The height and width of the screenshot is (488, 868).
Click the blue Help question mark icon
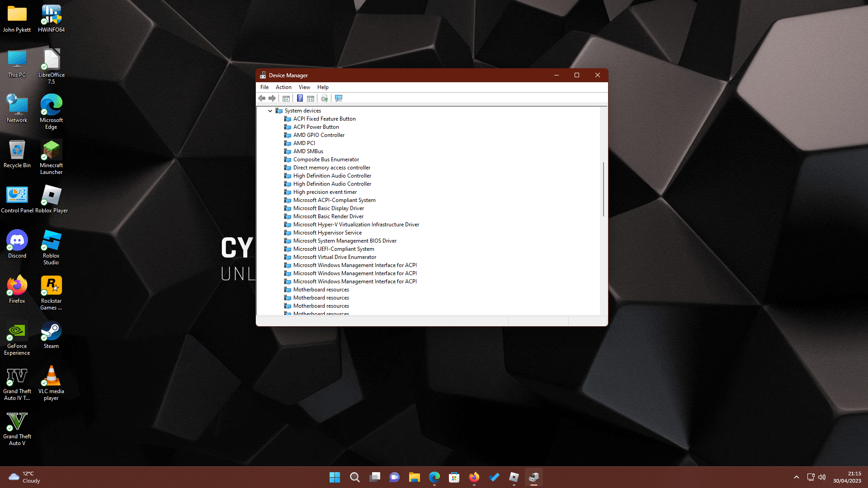(300, 99)
